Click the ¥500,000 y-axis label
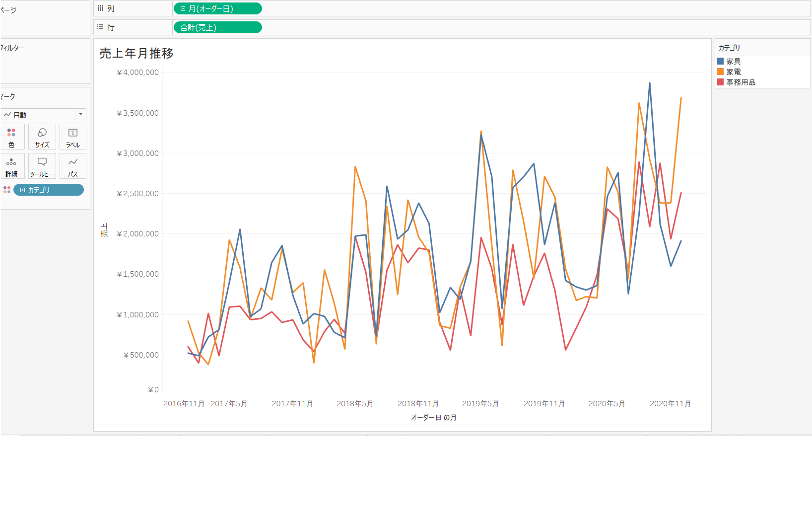The image size is (812, 523). point(141,355)
